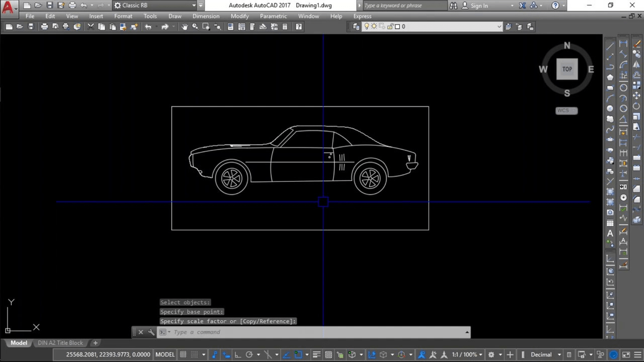The height and width of the screenshot is (362, 644).
Task: Switch to DIN A2 Title Block tab
Action: (x=60, y=343)
